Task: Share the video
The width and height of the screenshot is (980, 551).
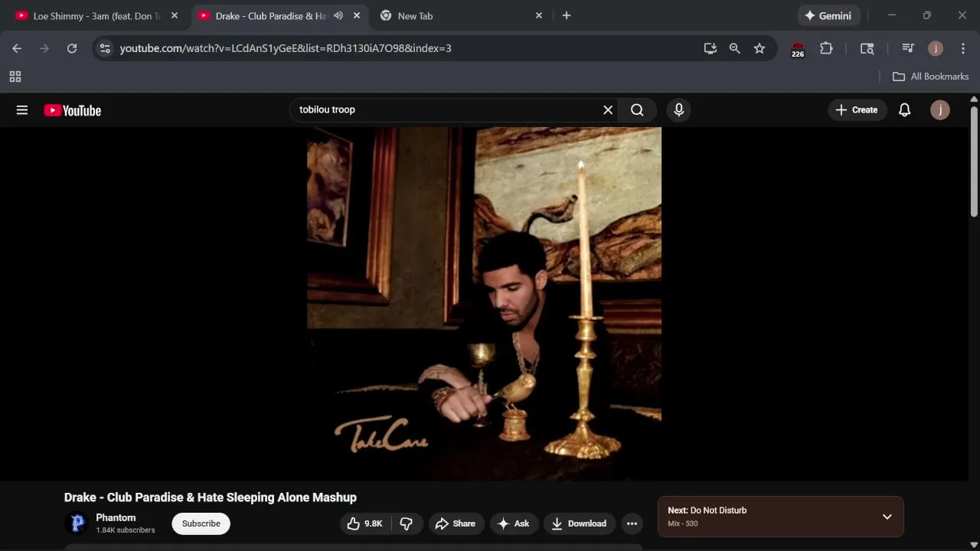Action: pos(456,523)
